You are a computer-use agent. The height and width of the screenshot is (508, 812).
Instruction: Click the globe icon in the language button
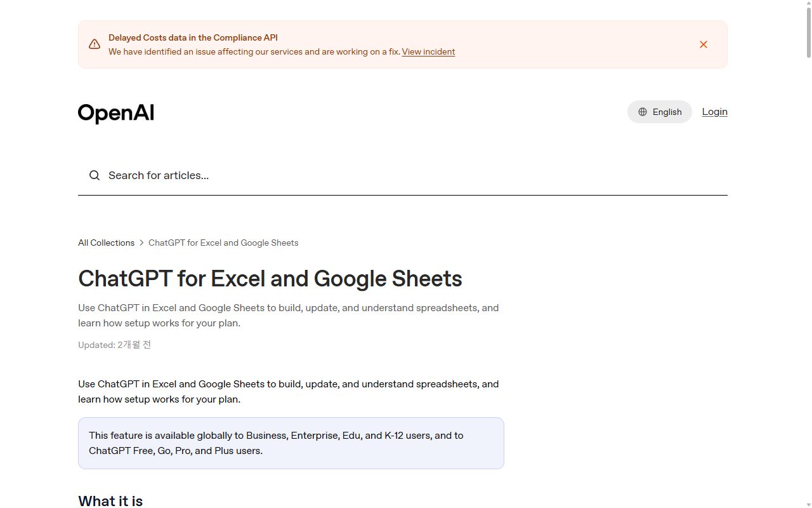(643, 112)
